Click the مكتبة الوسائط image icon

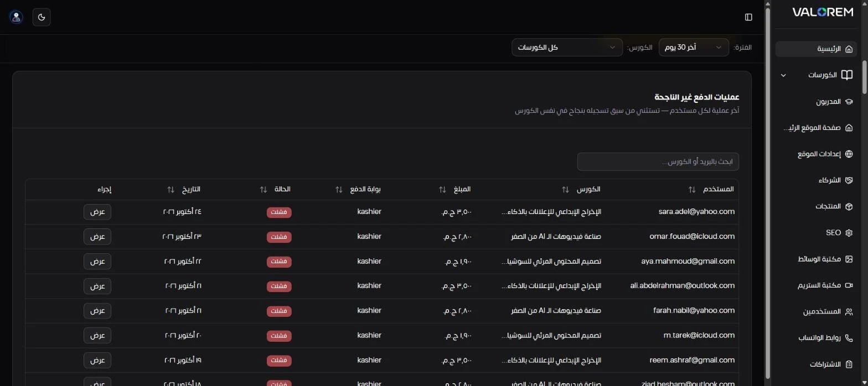849,259
